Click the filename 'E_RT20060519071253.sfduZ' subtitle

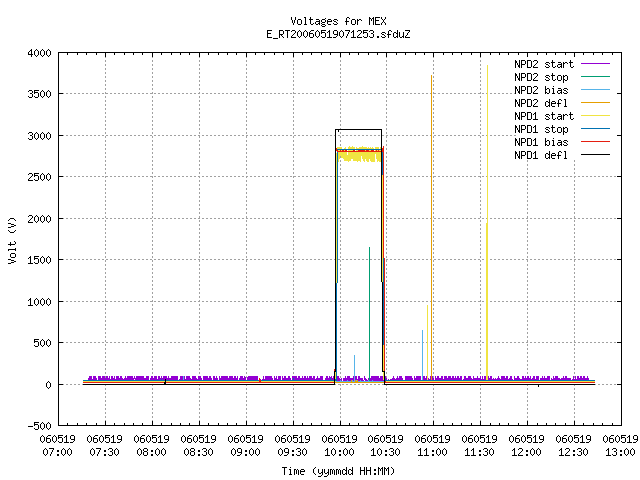(x=338, y=34)
